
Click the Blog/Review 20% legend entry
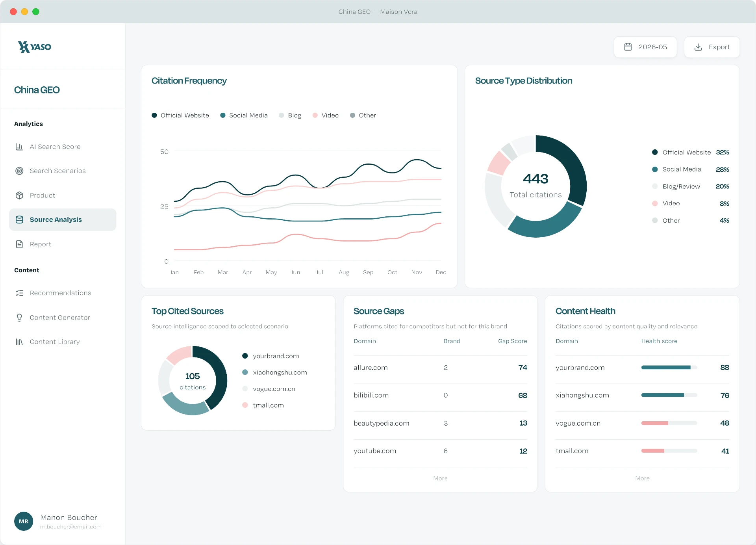pos(690,186)
